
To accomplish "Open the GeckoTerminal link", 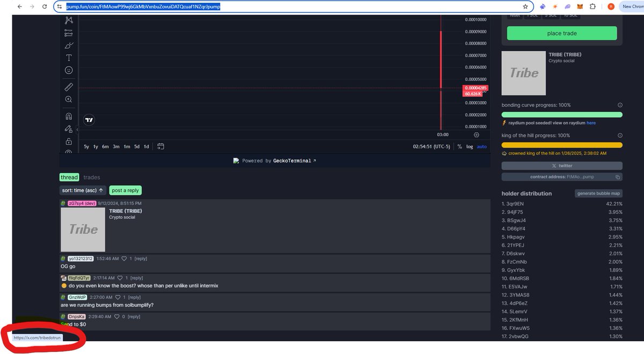I will click(x=294, y=160).
